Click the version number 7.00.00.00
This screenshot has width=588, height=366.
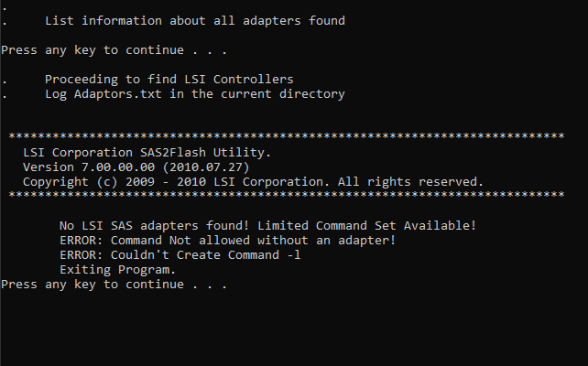[x=118, y=167]
